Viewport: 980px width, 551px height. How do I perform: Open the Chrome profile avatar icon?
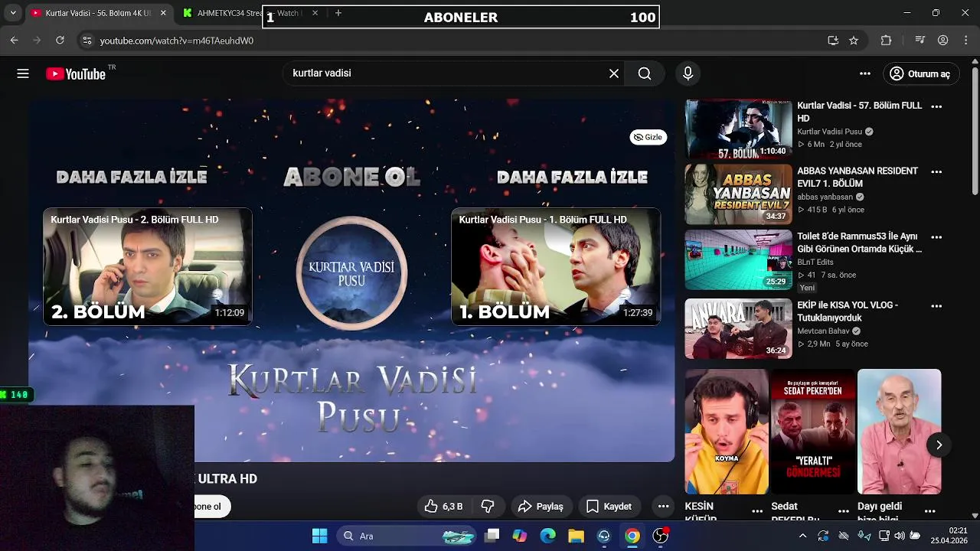(x=943, y=41)
